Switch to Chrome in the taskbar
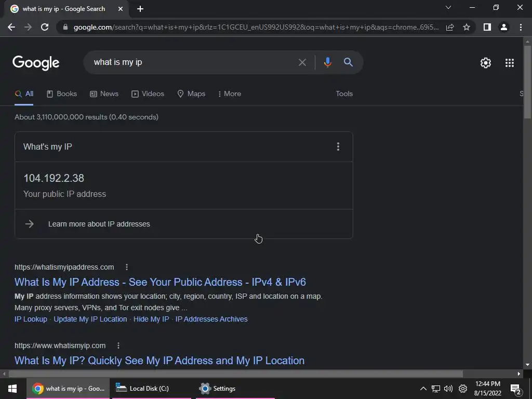 pyautogui.click(x=68, y=389)
